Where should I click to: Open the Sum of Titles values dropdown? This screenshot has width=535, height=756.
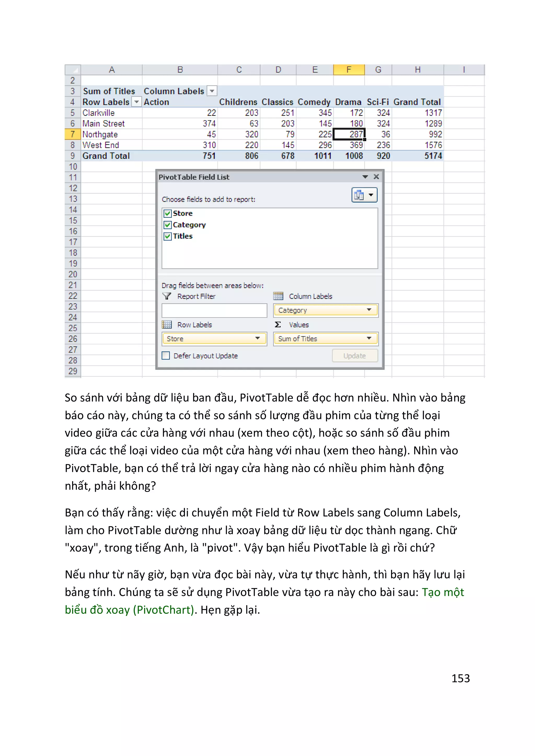(x=369, y=338)
